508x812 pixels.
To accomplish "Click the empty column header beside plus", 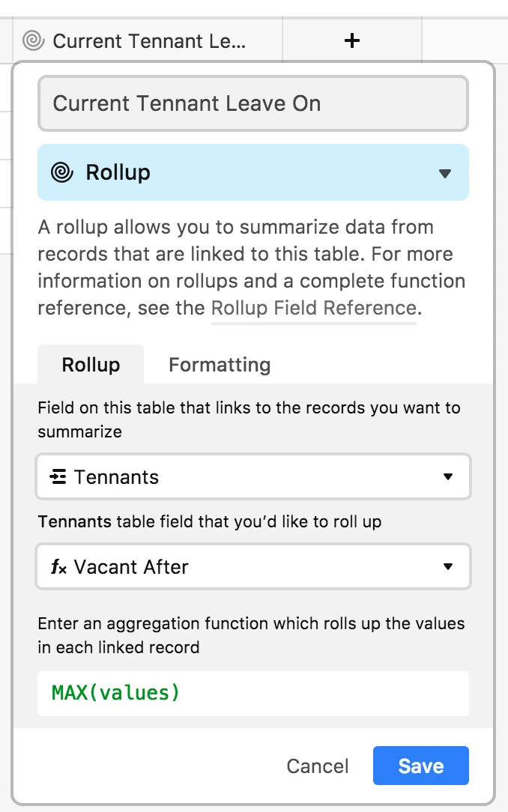I will tap(465, 40).
